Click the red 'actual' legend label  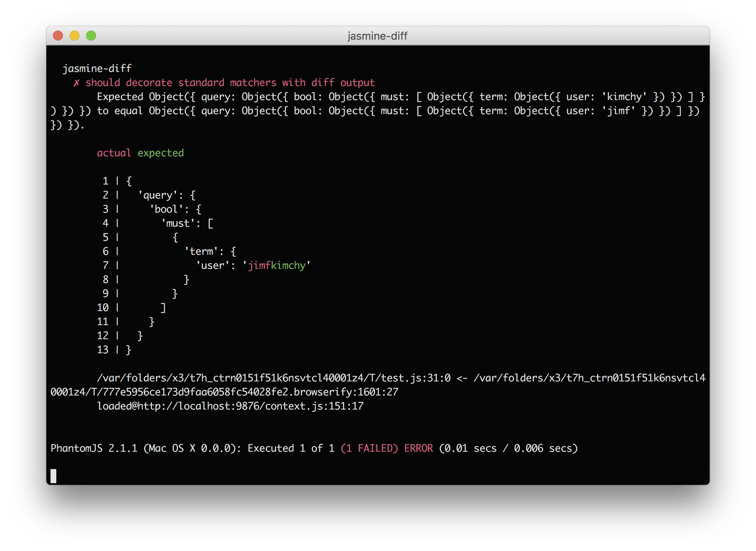point(114,153)
